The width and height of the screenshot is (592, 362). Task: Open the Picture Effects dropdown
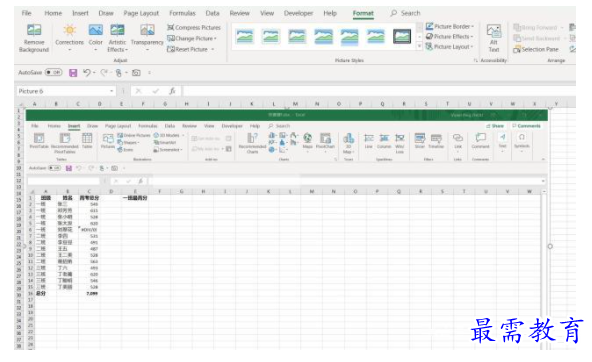pyautogui.click(x=449, y=37)
